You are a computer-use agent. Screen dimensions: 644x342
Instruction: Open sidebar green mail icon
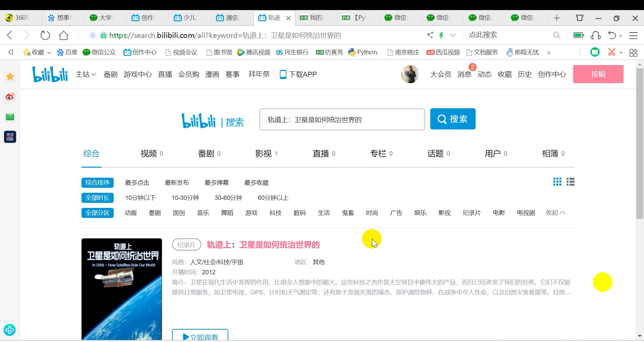tap(10, 117)
